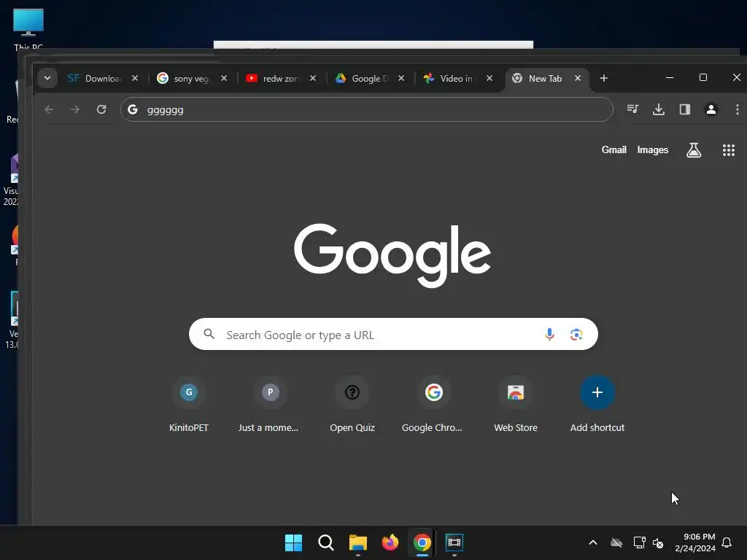Open Firefox from taskbar
This screenshot has width=747, height=560.
390,542
